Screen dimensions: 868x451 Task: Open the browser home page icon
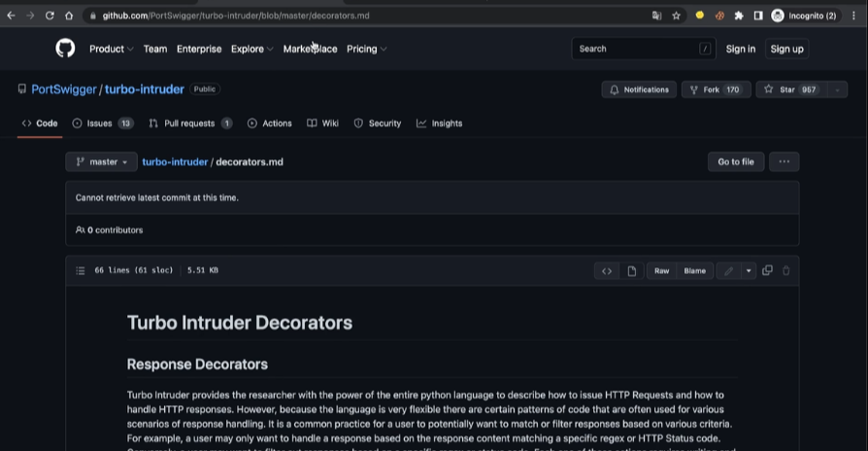(69, 16)
